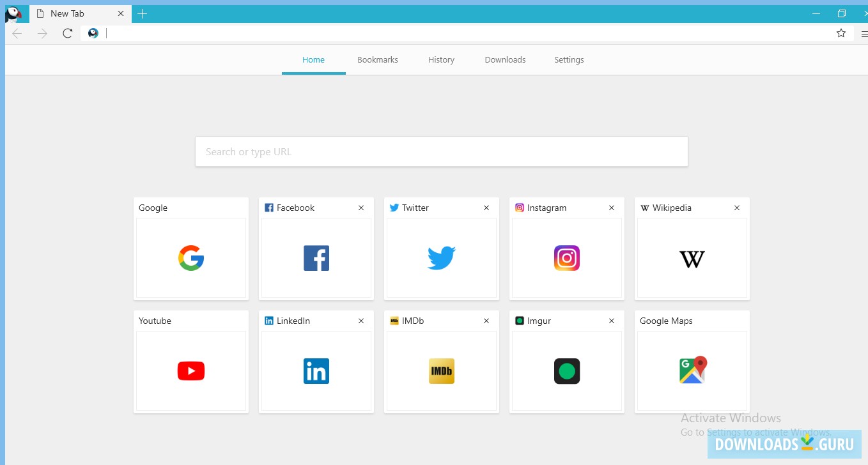Click the Puffin icon in the address bar
Screen dimensions: 868x465
(93, 33)
